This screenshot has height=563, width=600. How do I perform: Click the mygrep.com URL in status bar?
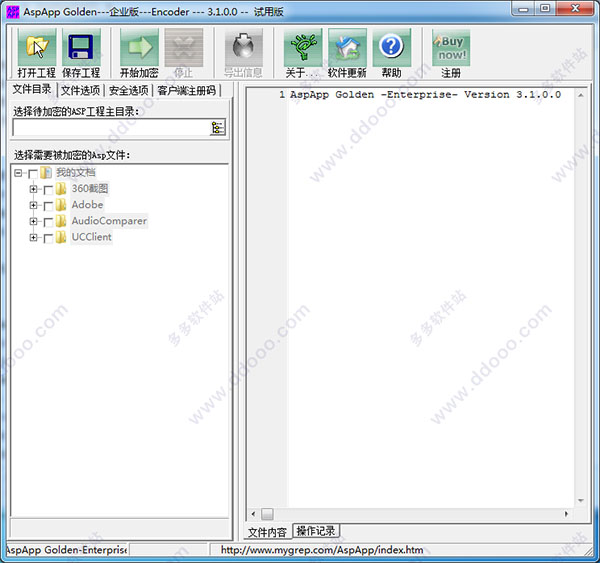click(x=322, y=550)
